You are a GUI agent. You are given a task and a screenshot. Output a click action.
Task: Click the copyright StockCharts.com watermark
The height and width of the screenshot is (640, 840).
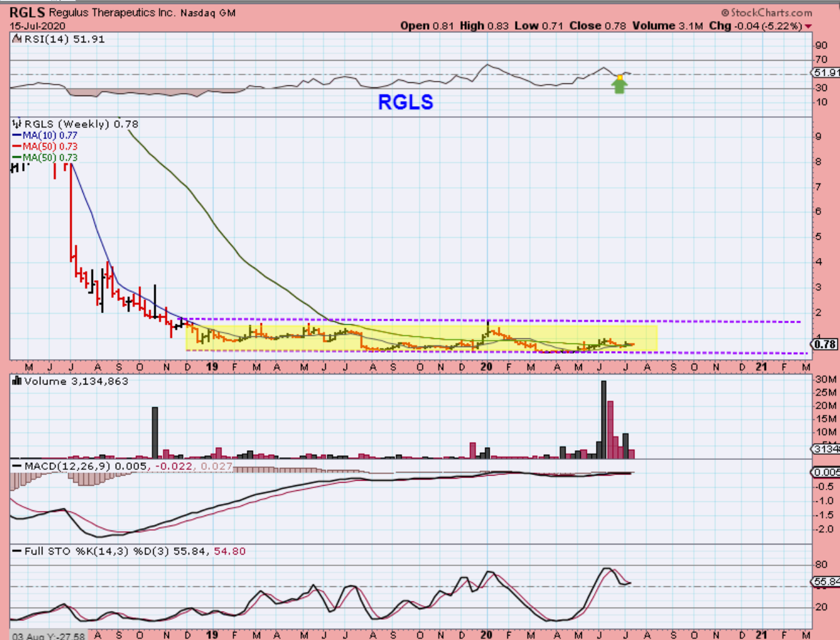click(x=766, y=13)
